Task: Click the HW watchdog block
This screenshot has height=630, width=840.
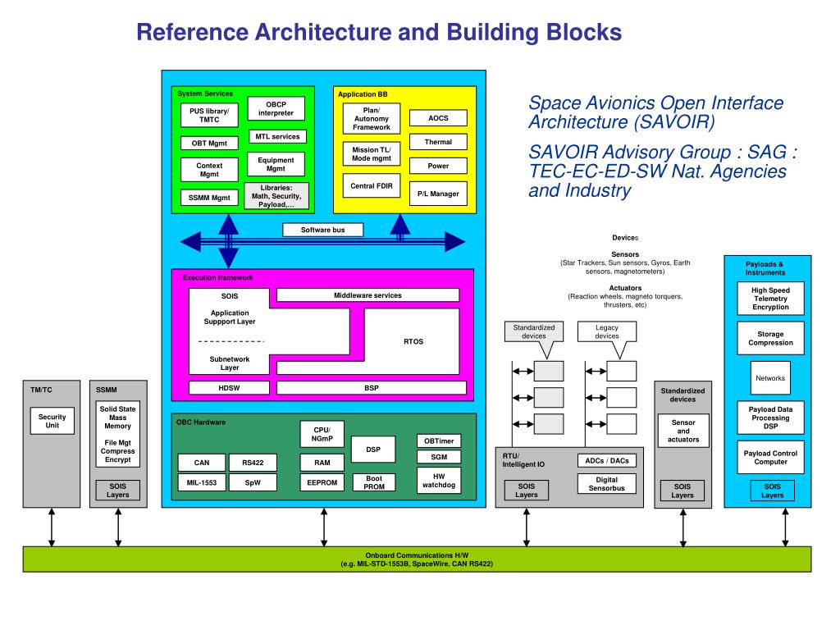Action: (439, 481)
